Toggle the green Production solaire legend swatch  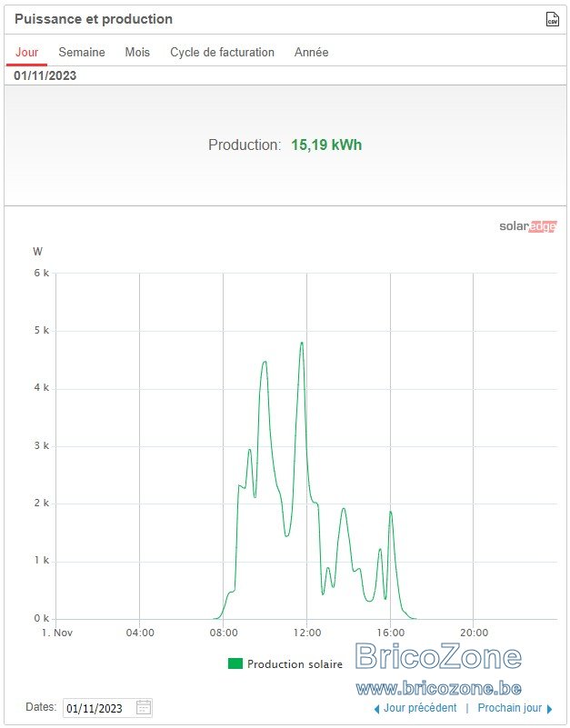coord(235,663)
